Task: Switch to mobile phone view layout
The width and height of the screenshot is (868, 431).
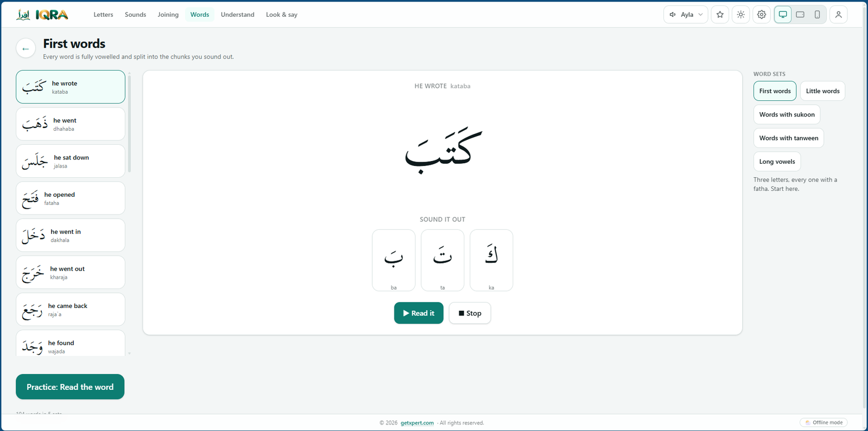Action: (x=817, y=15)
